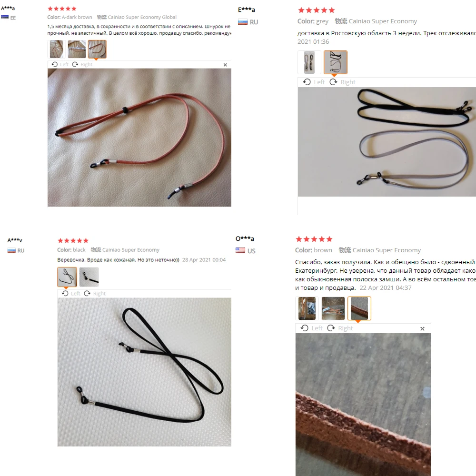Click the enlarged black strap photo
The image size is (476, 476).
pos(144,372)
